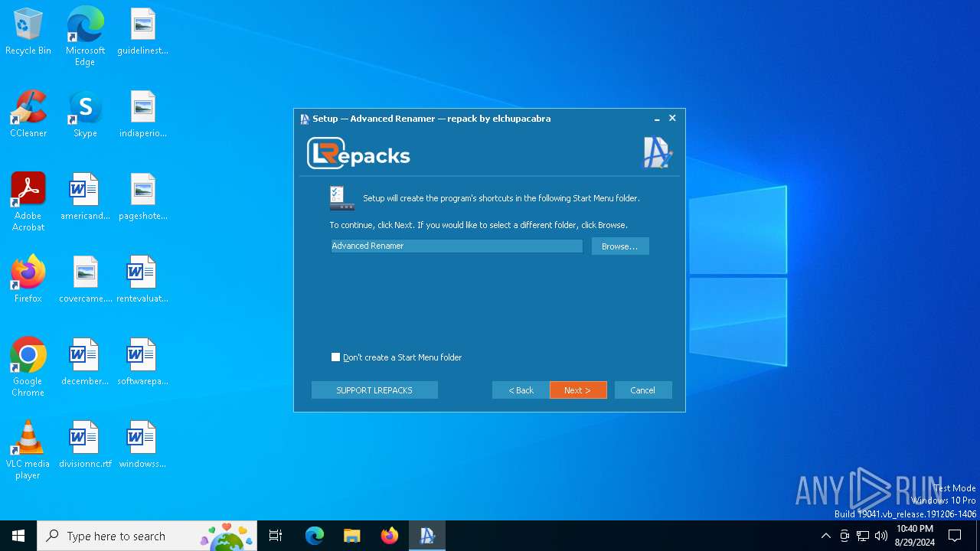This screenshot has height=551, width=980.
Task: Launch Edge from the taskbar
Action: pyautogui.click(x=315, y=536)
